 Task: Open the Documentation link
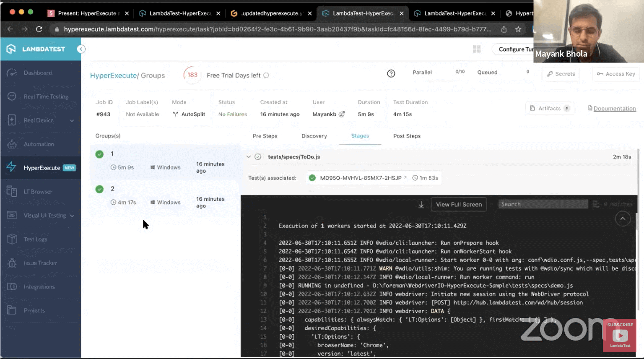tap(614, 109)
